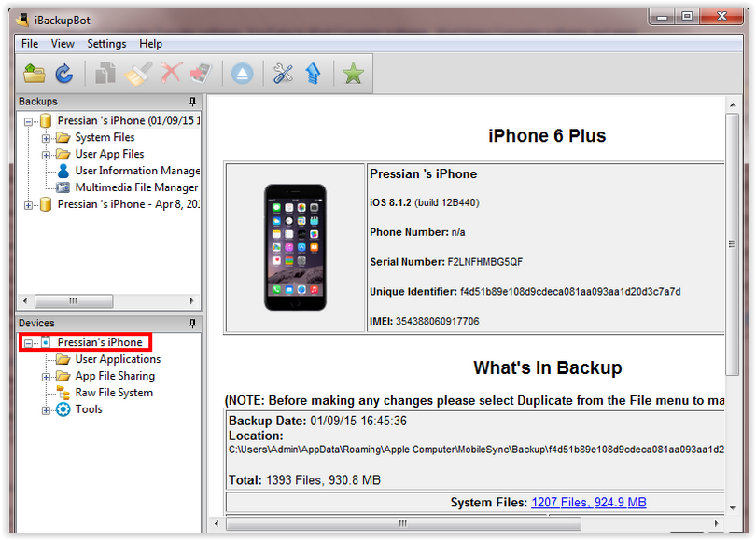756x540 pixels.
Task: Click the User Information Manager person icon
Action: click(x=63, y=171)
